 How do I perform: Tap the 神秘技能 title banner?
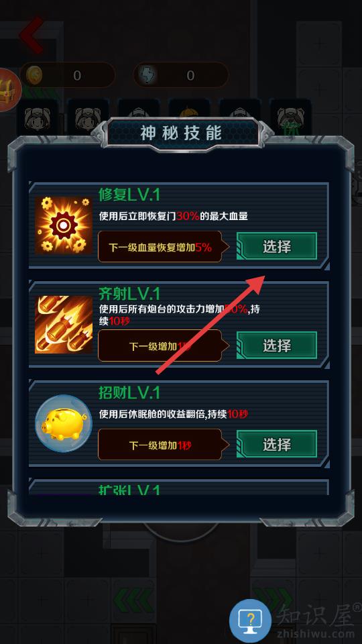(181, 133)
